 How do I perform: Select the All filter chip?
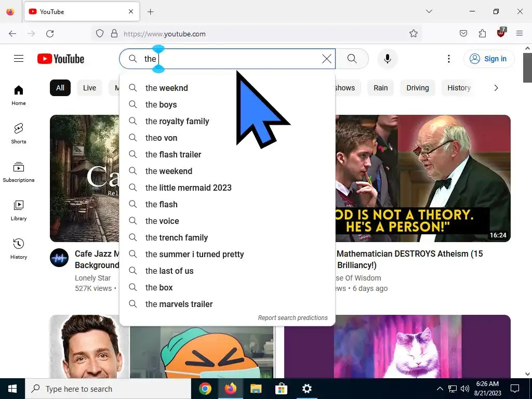pos(60,88)
